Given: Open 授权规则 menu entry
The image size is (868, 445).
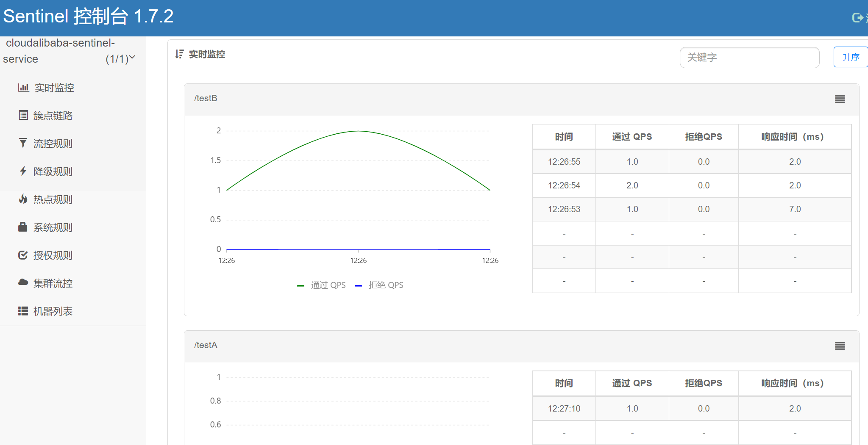Looking at the screenshot, I should pyautogui.click(x=53, y=255).
